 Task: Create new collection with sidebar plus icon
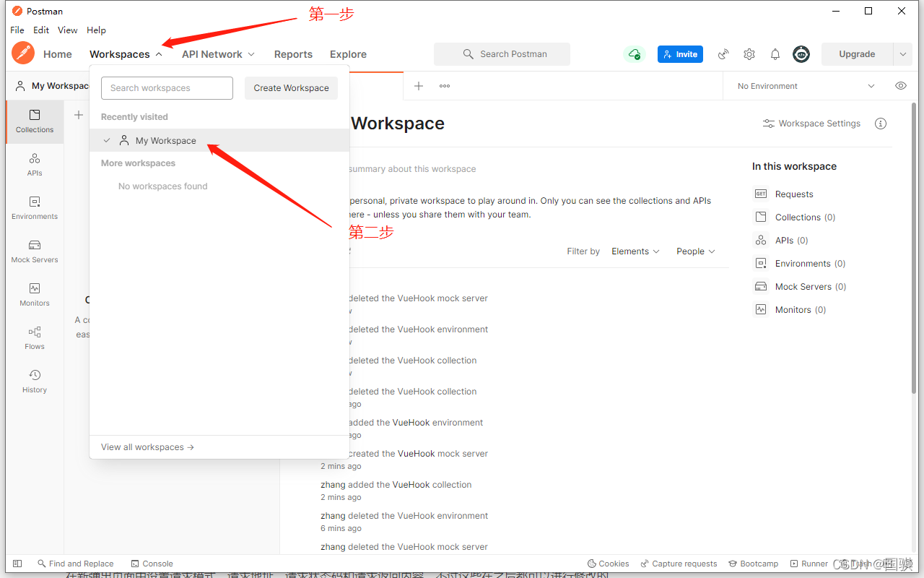(x=79, y=115)
